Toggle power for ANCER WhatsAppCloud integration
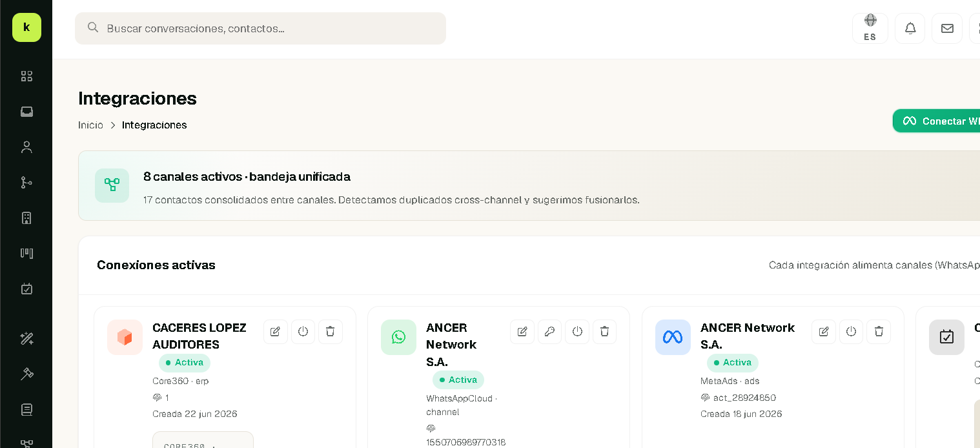This screenshot has width=980, height=448. point(577,332)
